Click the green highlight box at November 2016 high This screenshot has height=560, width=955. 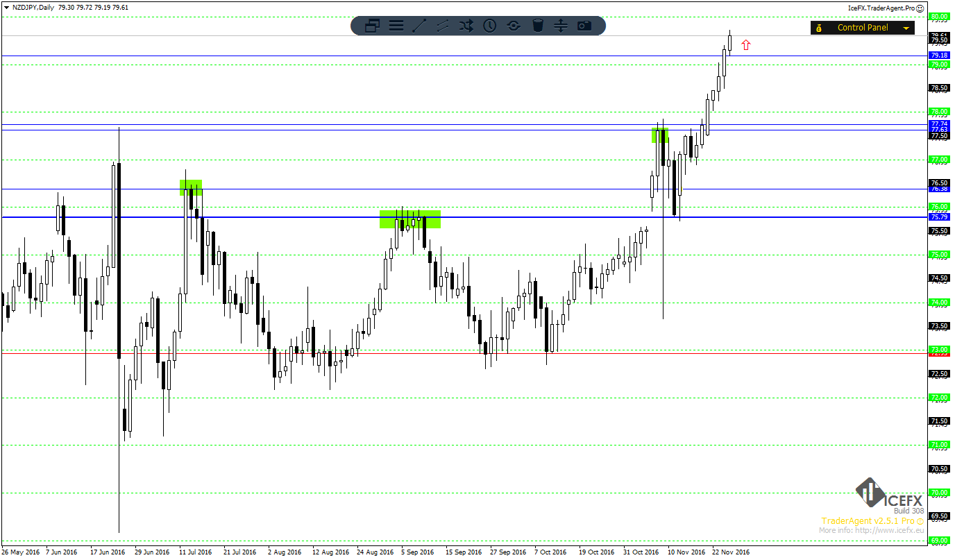click(660, 135)
